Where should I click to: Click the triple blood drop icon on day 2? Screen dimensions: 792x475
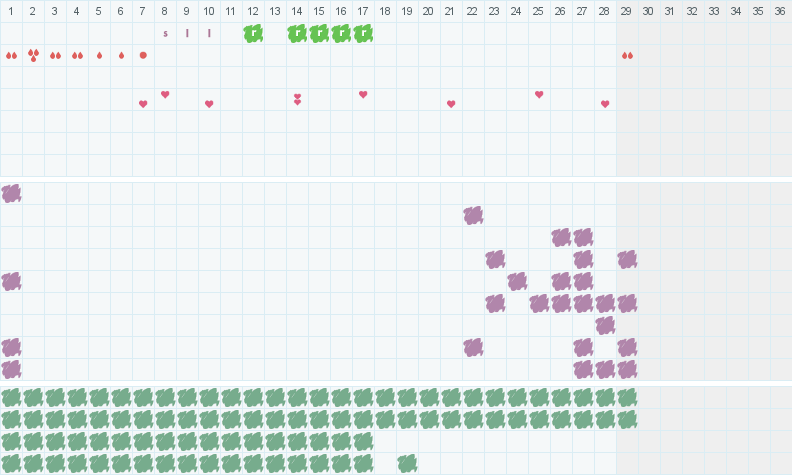(33, 55)
